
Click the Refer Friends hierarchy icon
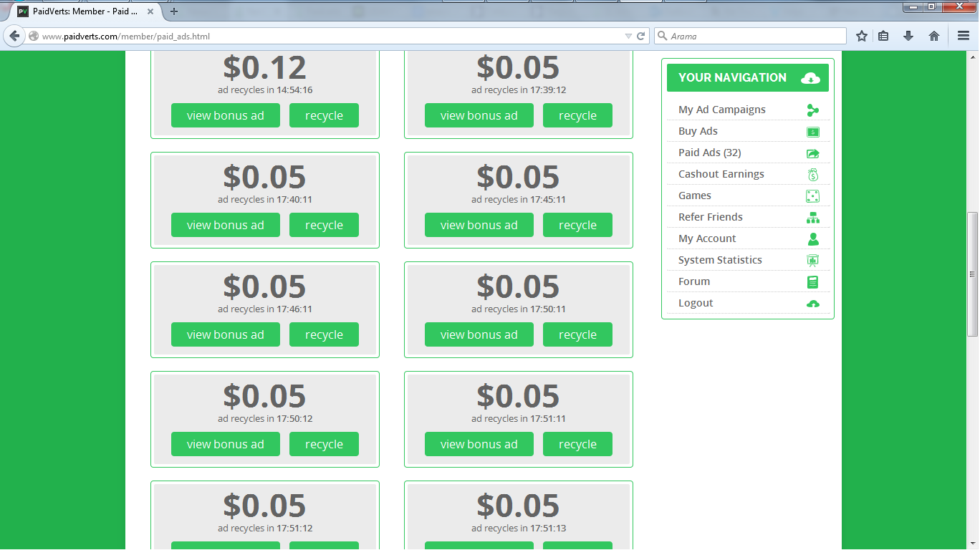coord(812,218)
